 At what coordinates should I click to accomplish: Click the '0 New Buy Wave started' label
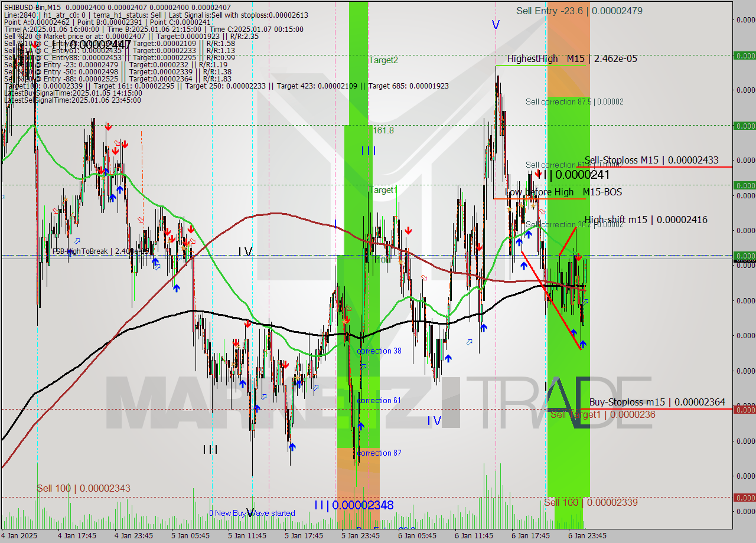tap(252, 513)
